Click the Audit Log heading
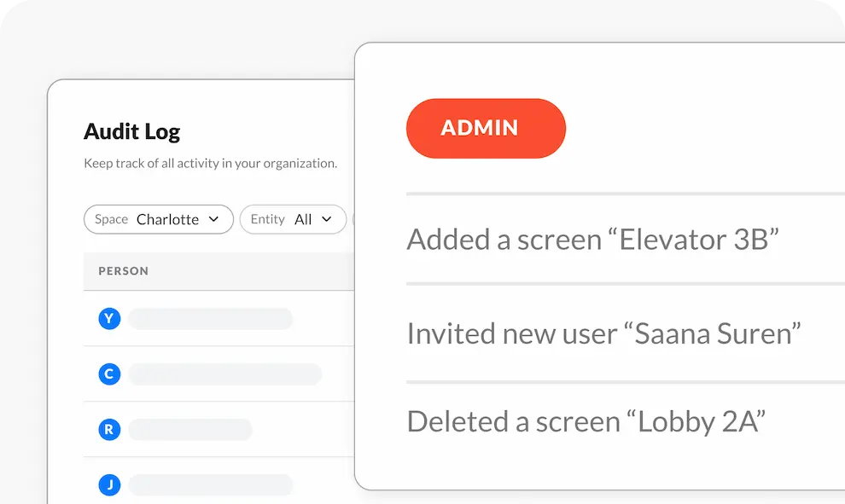This screenshot has height=504, width=845. pos(132,132)
